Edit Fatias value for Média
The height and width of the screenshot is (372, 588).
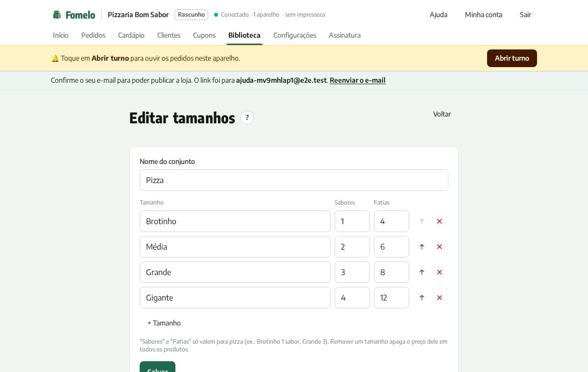[392, 247]
